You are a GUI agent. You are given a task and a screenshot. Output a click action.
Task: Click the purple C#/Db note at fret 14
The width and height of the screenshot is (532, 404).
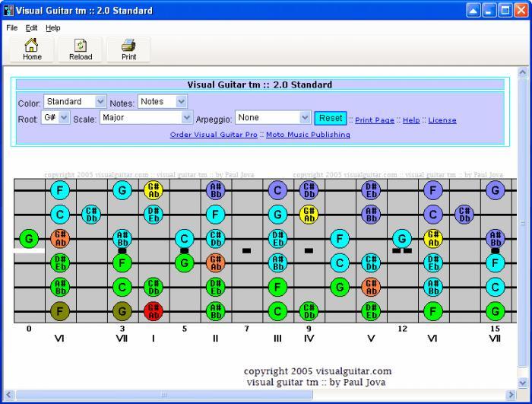(x=464, y=215)
